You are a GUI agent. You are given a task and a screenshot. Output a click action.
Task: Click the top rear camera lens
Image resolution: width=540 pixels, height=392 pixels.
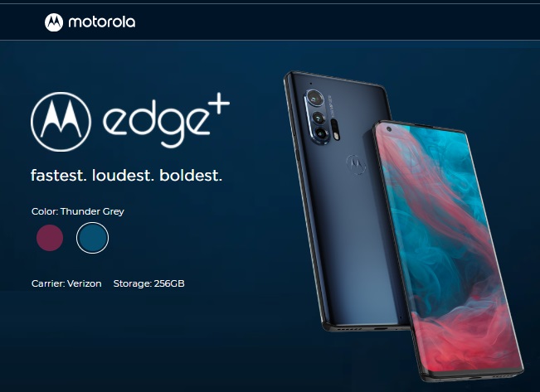click(314, 99)
